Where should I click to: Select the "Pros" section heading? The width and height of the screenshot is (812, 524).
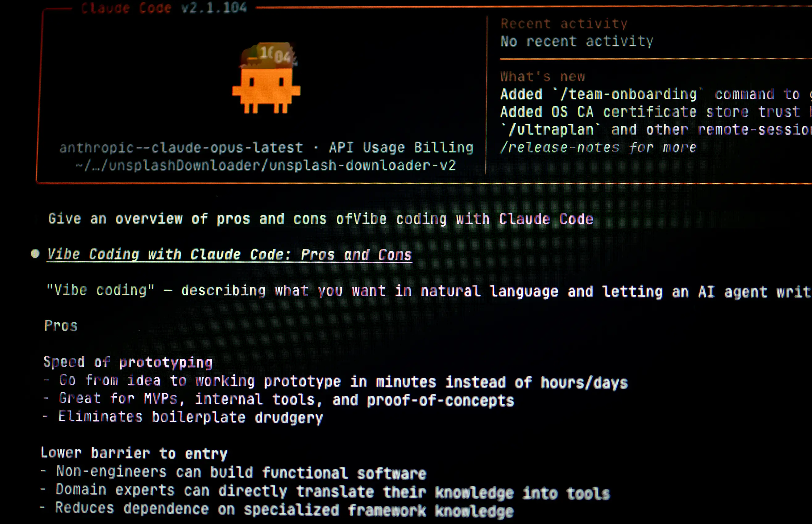coord(61,325)
